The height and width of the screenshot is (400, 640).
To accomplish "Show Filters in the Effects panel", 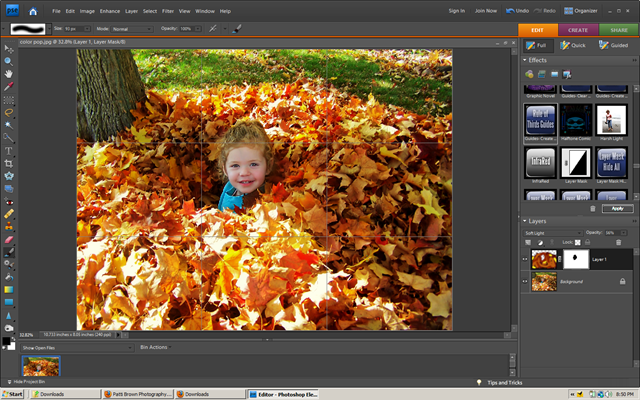I will pos(529,74).
